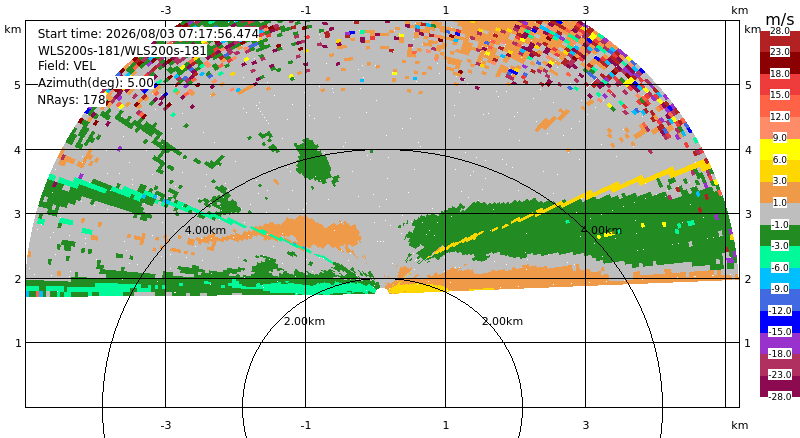Screen dimensions: 800x438
Task: Click the isolated green blob near 4 km height
Action: coord(314,162)
